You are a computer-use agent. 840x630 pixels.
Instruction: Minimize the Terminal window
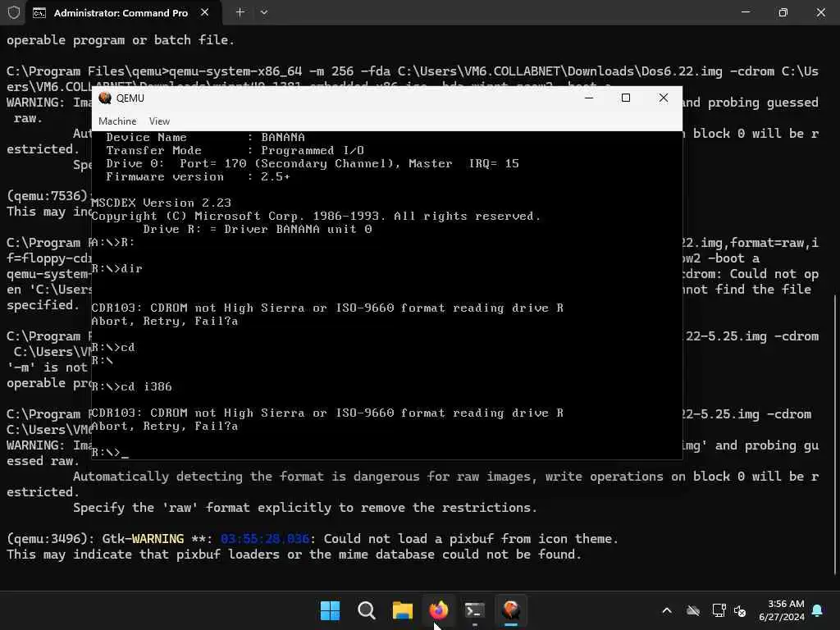(745, 11)
